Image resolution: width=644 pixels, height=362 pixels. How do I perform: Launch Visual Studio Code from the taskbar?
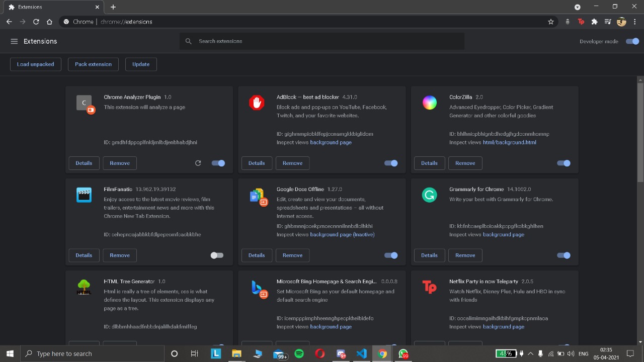361,353
